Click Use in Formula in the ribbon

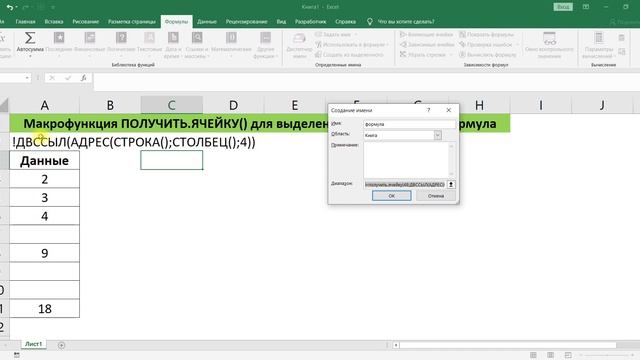click(x=351, y=44)
